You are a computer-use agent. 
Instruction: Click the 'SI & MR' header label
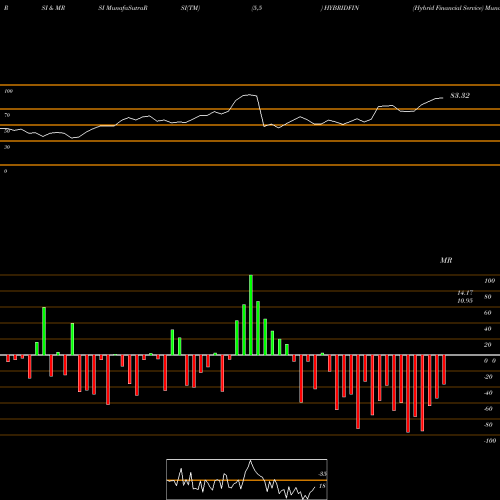tap(53, 8)
